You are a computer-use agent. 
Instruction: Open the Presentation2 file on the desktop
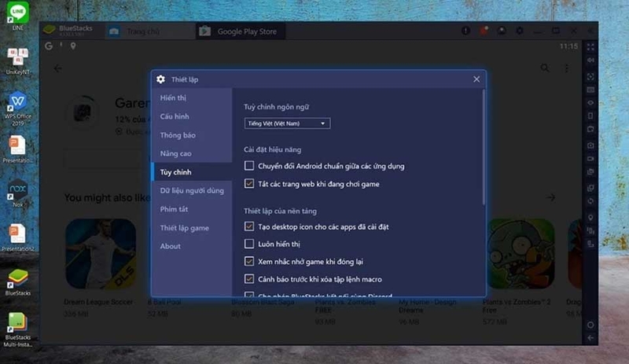click(17, 237)
